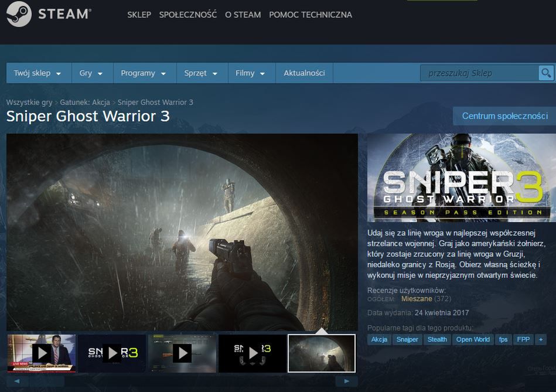The image size is (556, 392).
Task: Click the release date 24 kwietnia 2017
Action: pyautogui.click(x=442, y=313)
